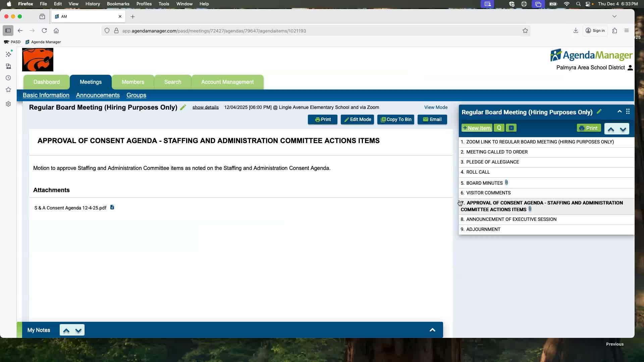644x362 pixels.
Task: Click the pencil icon beside the main meeting title
Action: [183, 108]
